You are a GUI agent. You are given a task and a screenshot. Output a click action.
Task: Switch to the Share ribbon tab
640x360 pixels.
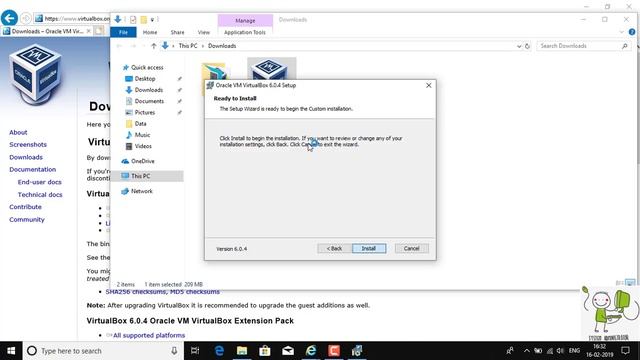click(178, 32)
